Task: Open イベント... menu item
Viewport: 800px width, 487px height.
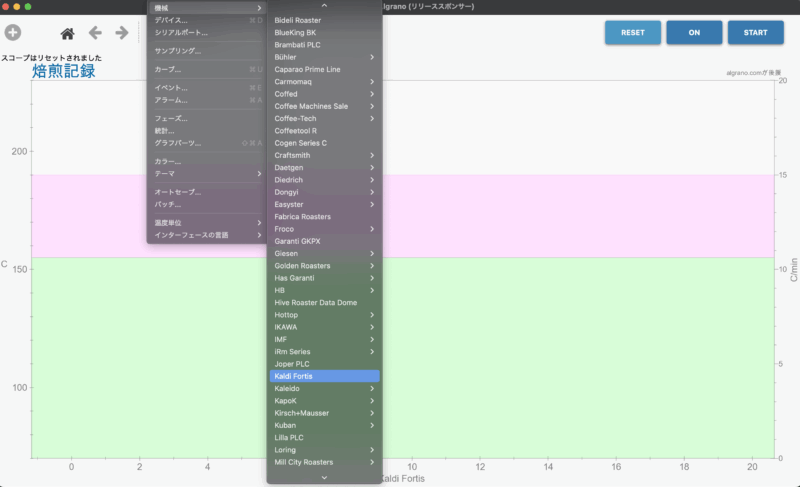Action: click(207, 88)
